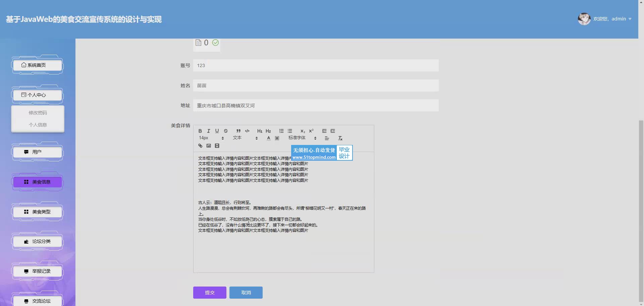Apply the H1 heading style

pyautogui.click(x=260, y=131)
